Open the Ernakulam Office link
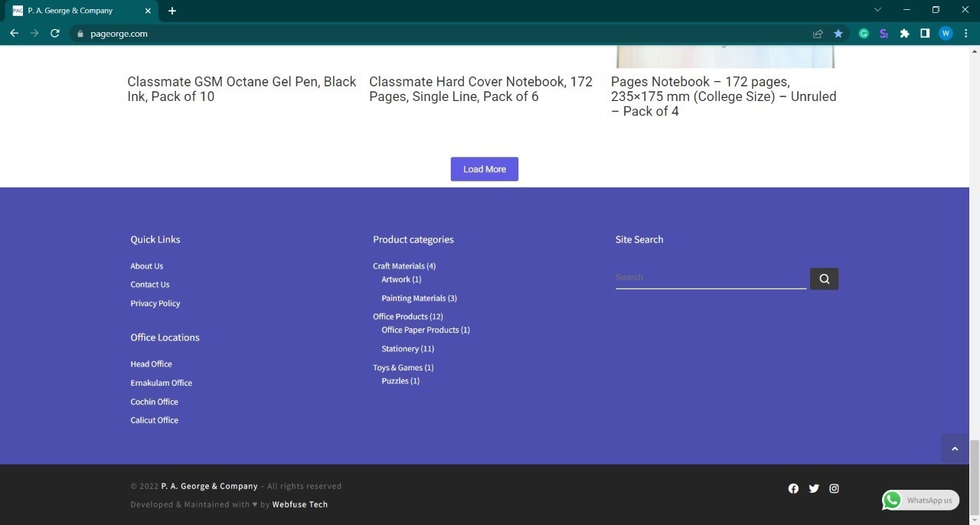This screenshot has width=980, height=525. pos(162,383)
